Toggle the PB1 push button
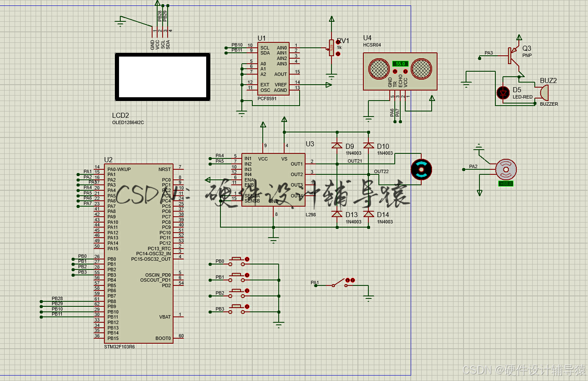Image resolution: width=588 pixels, height=381 pixels. point(237,277)
